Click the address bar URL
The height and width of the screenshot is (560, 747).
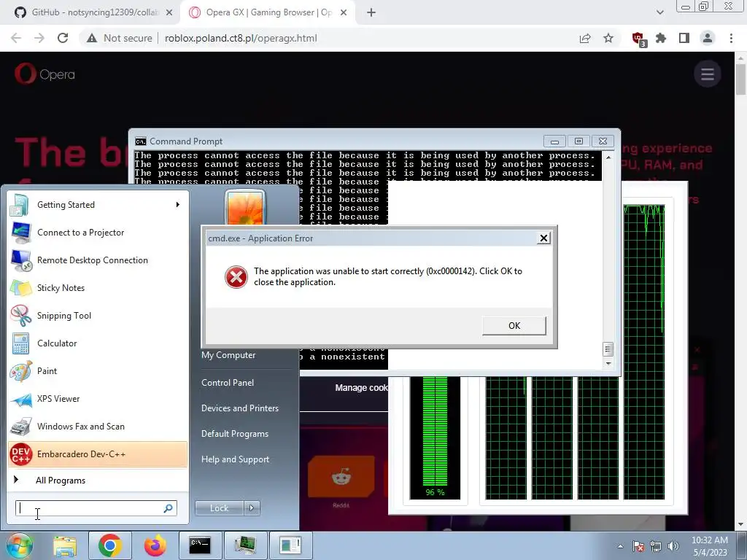[x=241, y=38]
